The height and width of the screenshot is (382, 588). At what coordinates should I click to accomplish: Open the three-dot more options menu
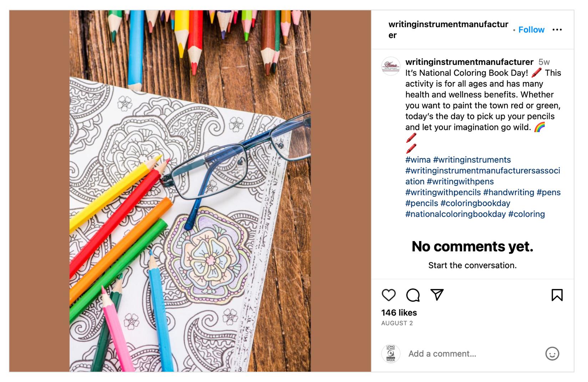557,30
